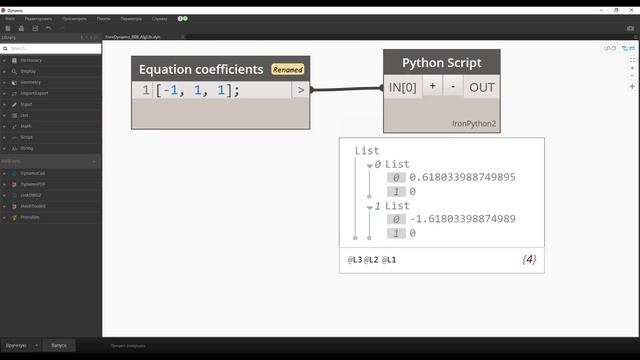640x360 pixels.
Task: Expand the Math library category
Action: (4, 126)
